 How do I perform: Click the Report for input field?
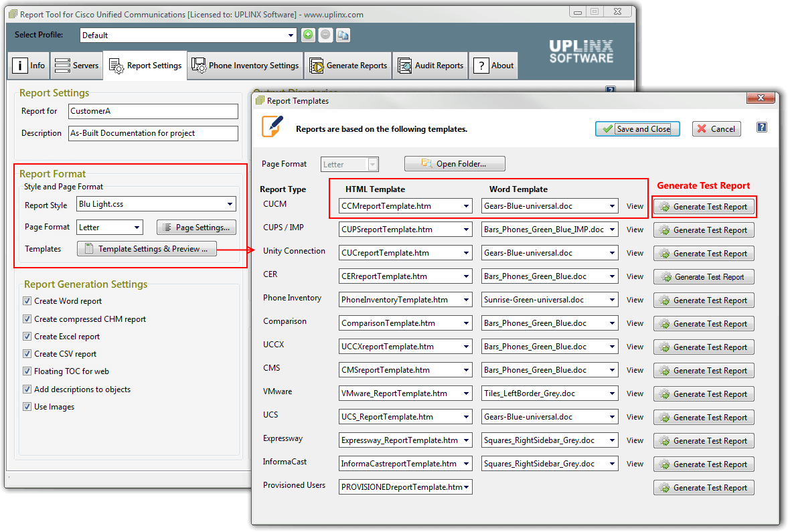(x=153, y=111)
